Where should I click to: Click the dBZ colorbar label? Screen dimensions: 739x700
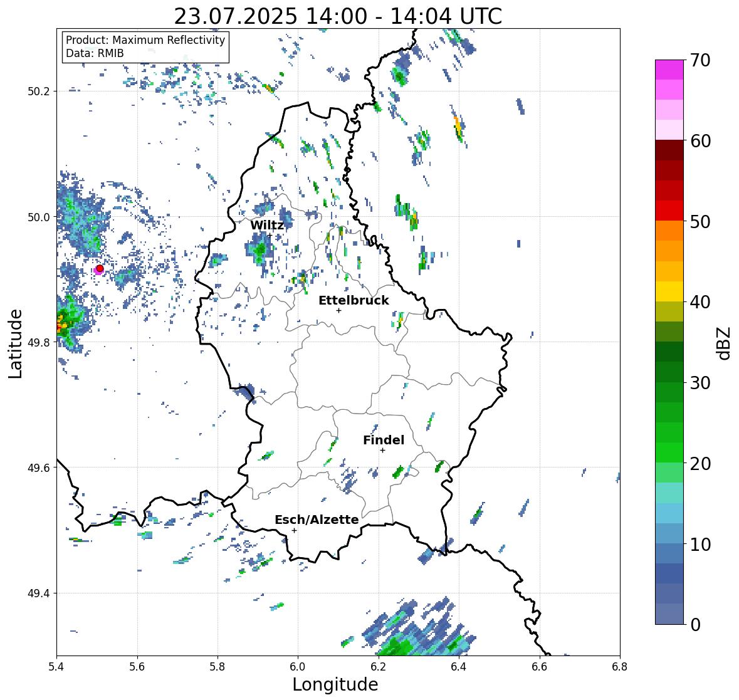(725, 343)
